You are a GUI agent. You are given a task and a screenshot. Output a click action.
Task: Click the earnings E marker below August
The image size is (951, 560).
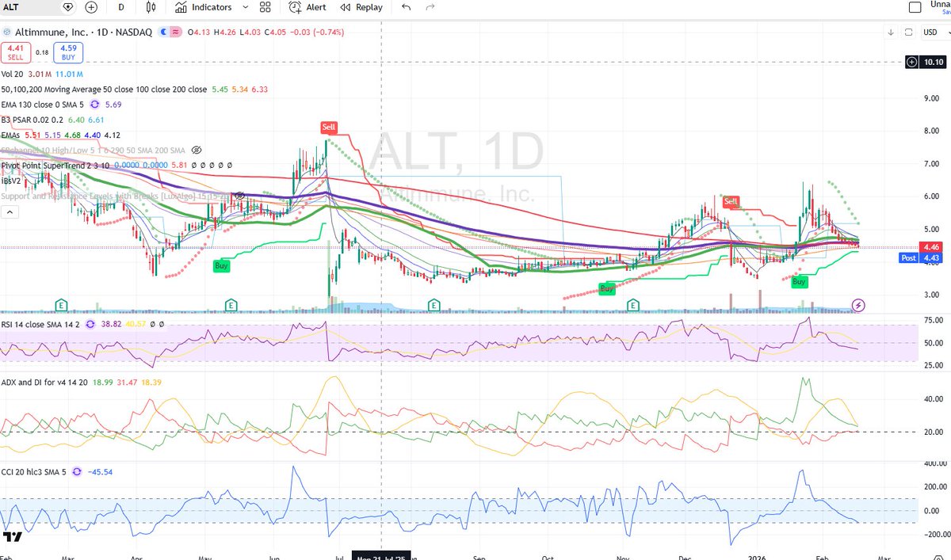(433, 304)
